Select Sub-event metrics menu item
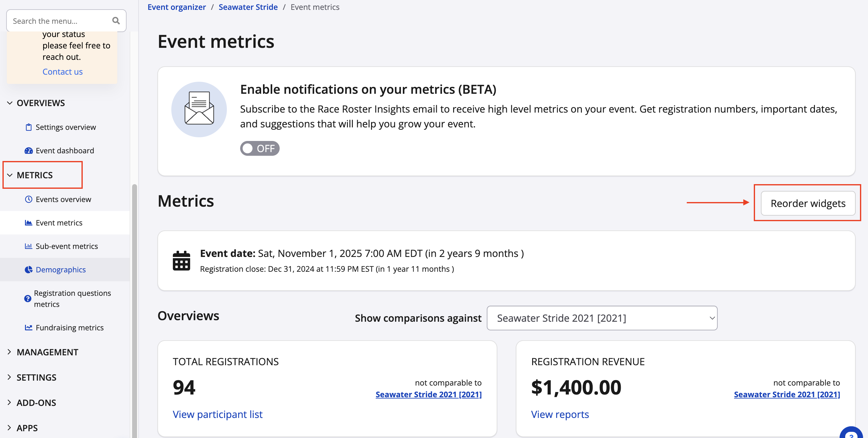Viewport: 868px width, 438px height. (67, 246)
